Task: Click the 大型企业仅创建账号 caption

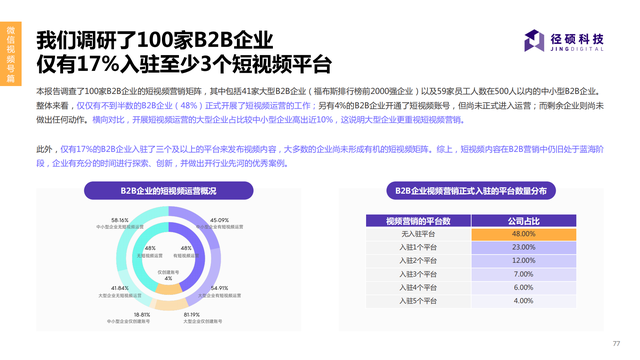Action: (x=203, y=322)
